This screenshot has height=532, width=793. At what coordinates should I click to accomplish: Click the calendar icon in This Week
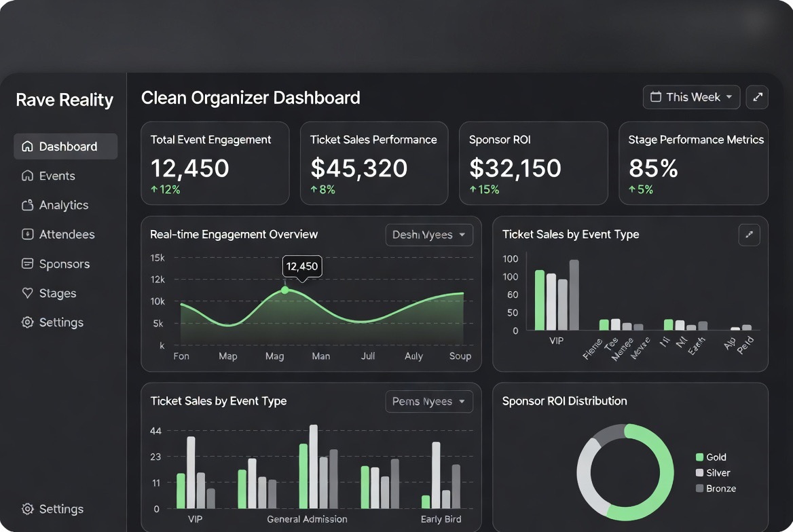pyautogui.click(x=655, y=96)
